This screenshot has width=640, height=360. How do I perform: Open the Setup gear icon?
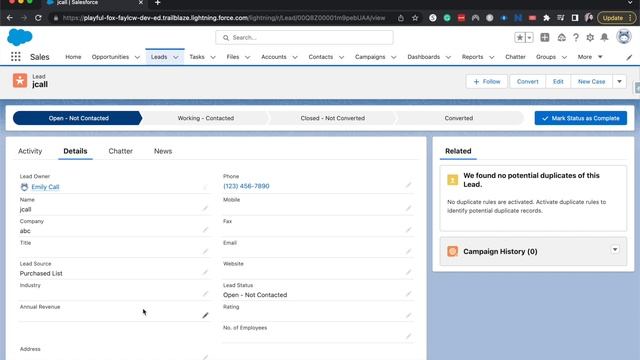click(590, 38)
